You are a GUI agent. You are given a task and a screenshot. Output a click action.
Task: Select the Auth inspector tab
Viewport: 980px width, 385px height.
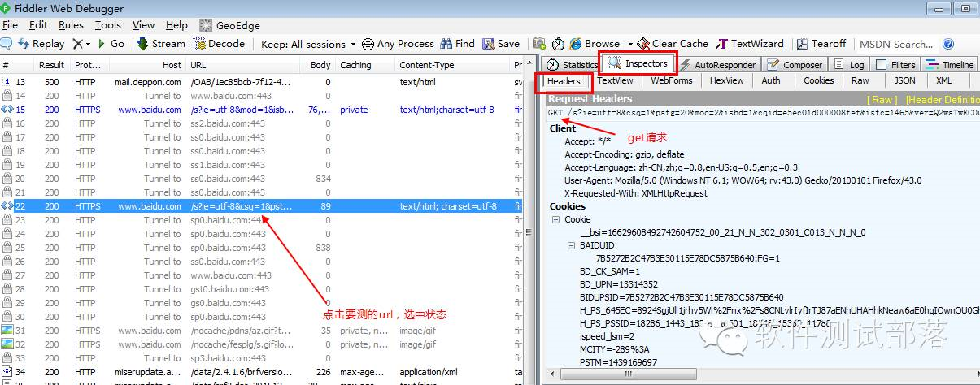(771, 80)
